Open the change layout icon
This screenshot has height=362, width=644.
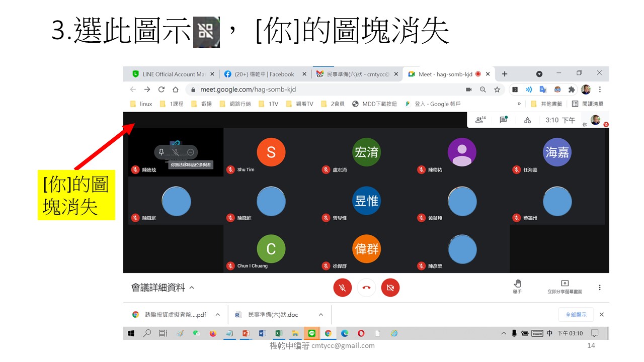[x=527, y=120]
